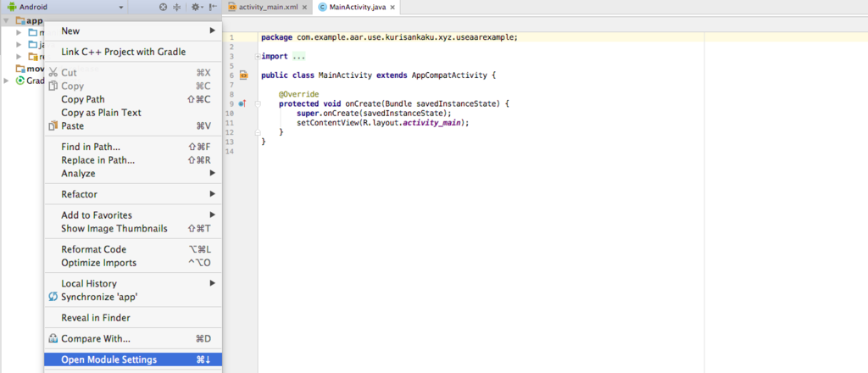Click the scissors icon beside Cut
Screen dimensions: 868x373
[53, 73]
